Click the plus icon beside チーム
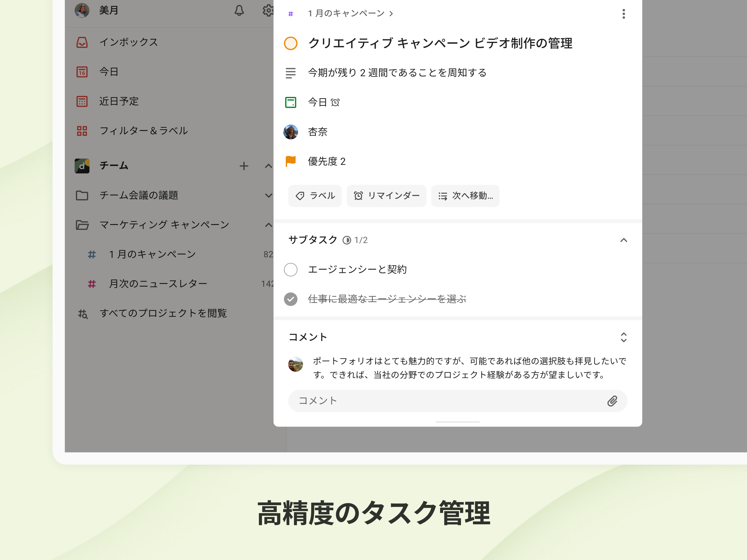Screen dimensions: 747x560 (x=244, y=166)
